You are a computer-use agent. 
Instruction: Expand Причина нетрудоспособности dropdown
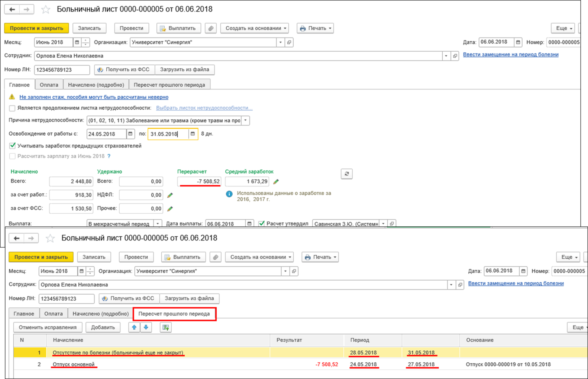(x=245, y=121)
